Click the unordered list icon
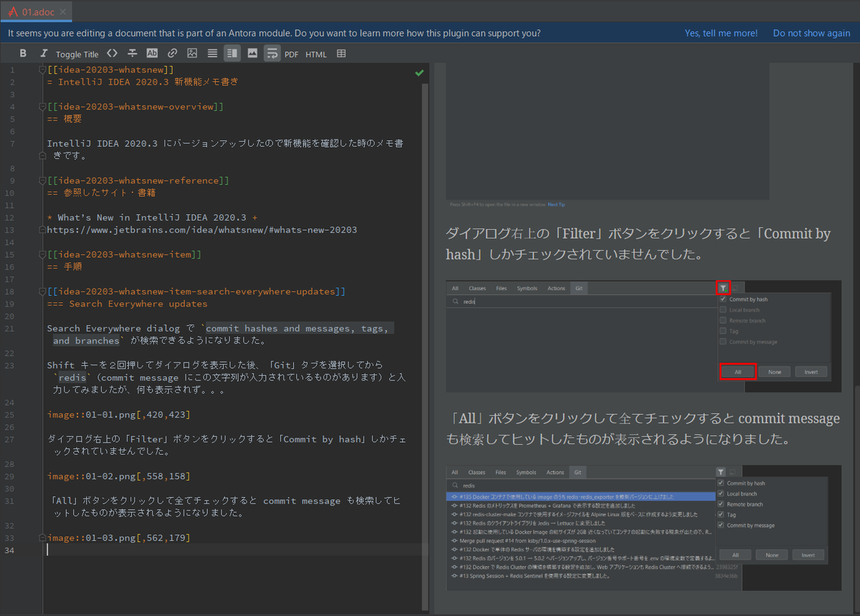Viewport: 860px width, 616px height. 213,54
